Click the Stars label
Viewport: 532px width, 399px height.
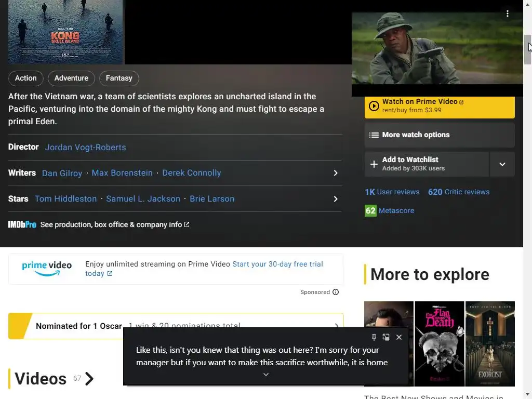[x=18, y=199]
